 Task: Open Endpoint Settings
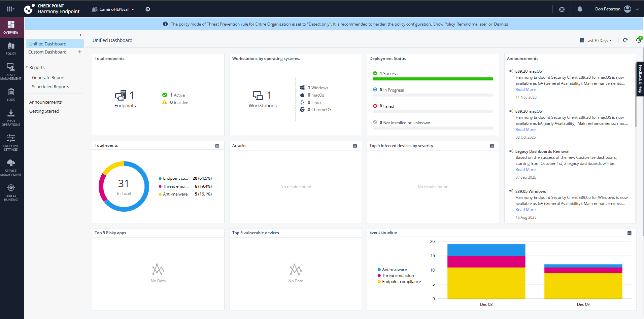click(11, 142)
